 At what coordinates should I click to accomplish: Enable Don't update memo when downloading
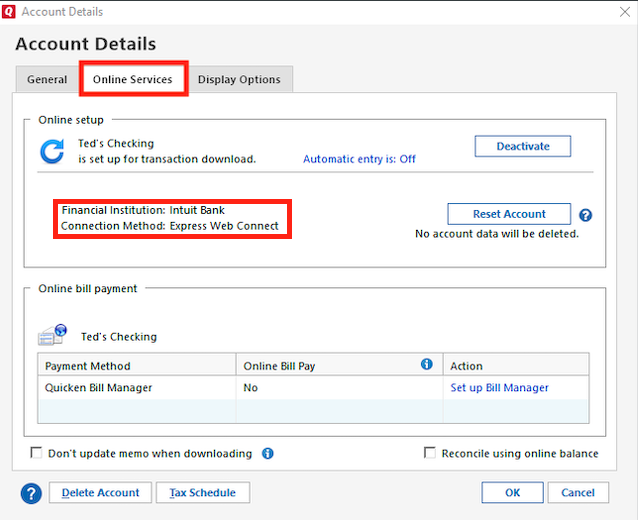coord(36,453)
